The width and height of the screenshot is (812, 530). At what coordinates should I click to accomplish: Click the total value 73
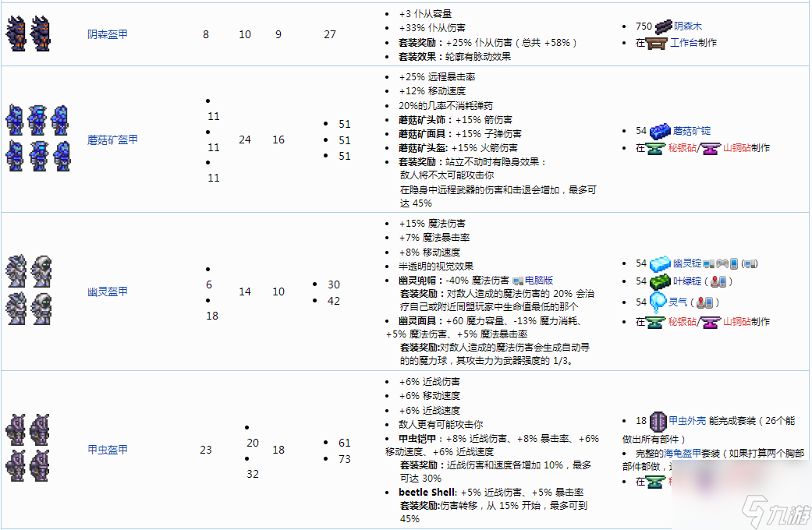pos(344,459)
